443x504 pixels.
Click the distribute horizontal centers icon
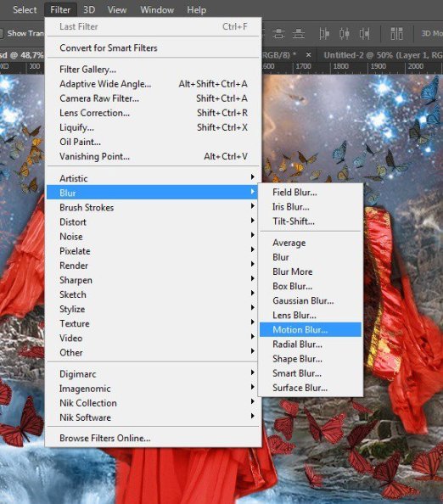(344, 33)
